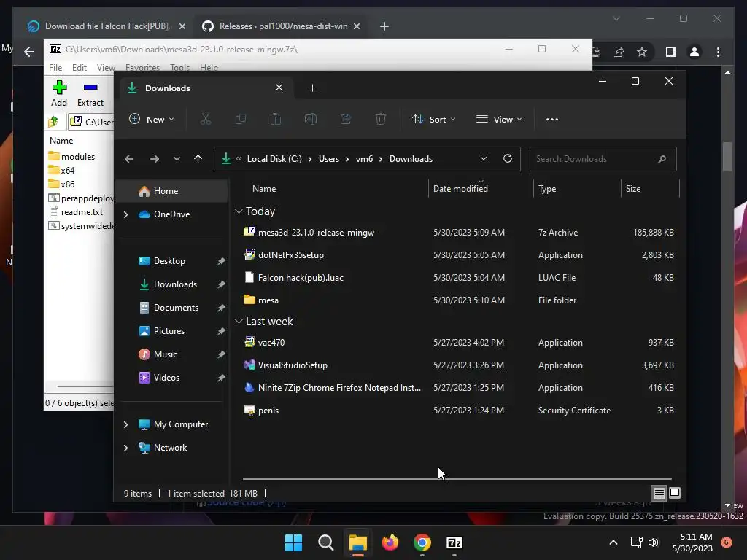
Task: Switch to 7-Zip on the taskbar
Action: [454, 542]
